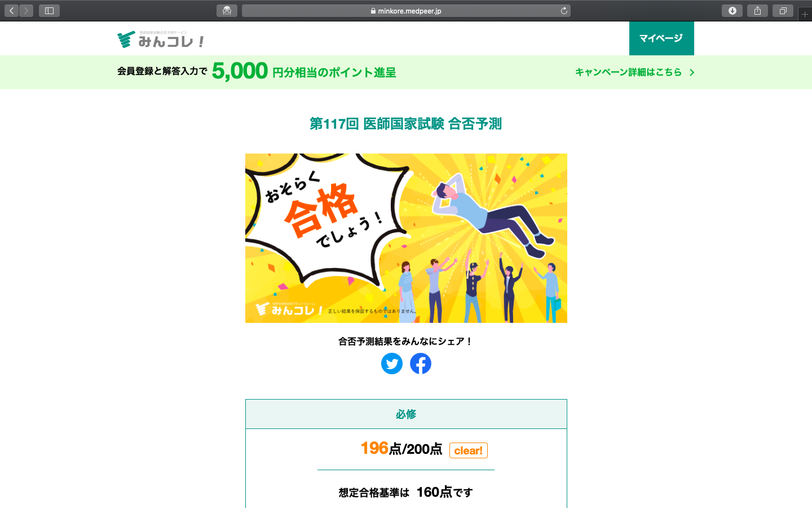Screen dimensions: 812x508
Task: Toggle the Safari sidebar button
Action: (49, 11)
